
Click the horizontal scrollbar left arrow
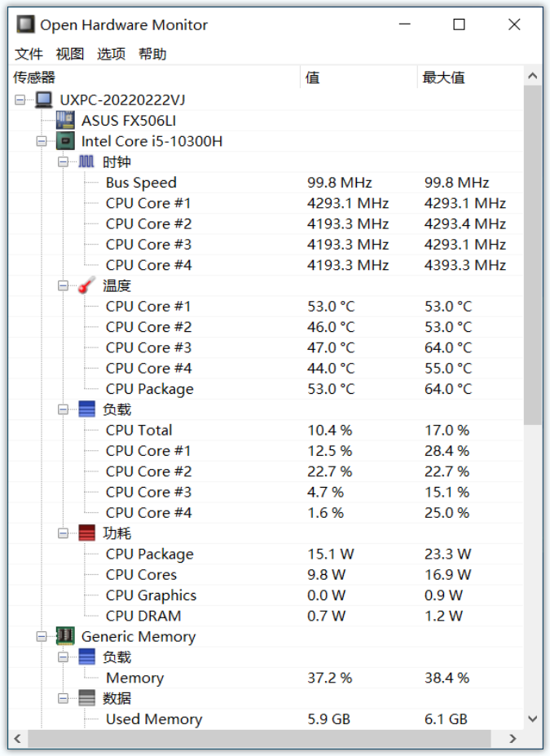(x=18, y=738)
